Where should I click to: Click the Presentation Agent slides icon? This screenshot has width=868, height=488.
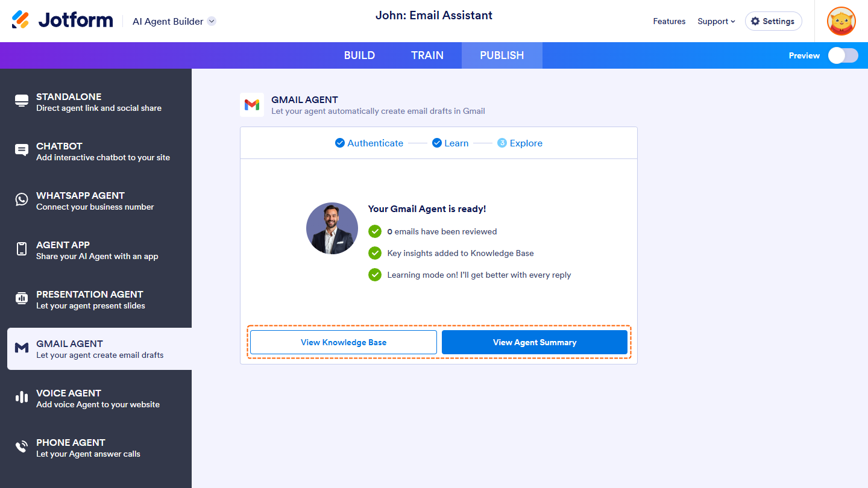(x=22, y=298)
